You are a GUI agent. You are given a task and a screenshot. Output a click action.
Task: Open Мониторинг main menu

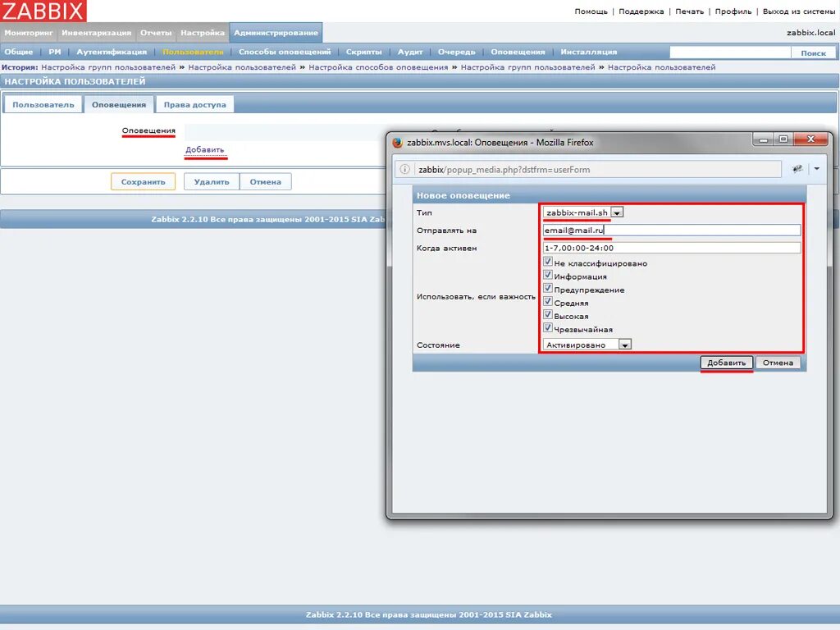29,33
